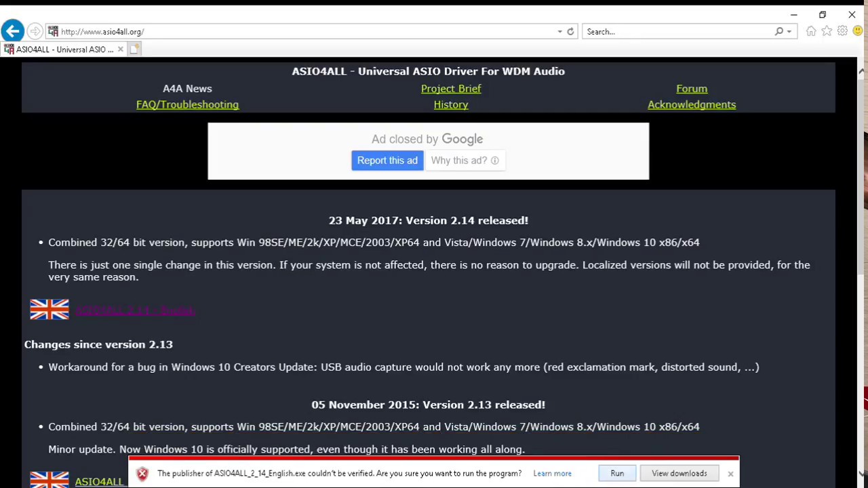Image resolution: width=868 pixels, height=488 pixels.
Task: Click the search magnifier icon
Action: click(779, 31)
